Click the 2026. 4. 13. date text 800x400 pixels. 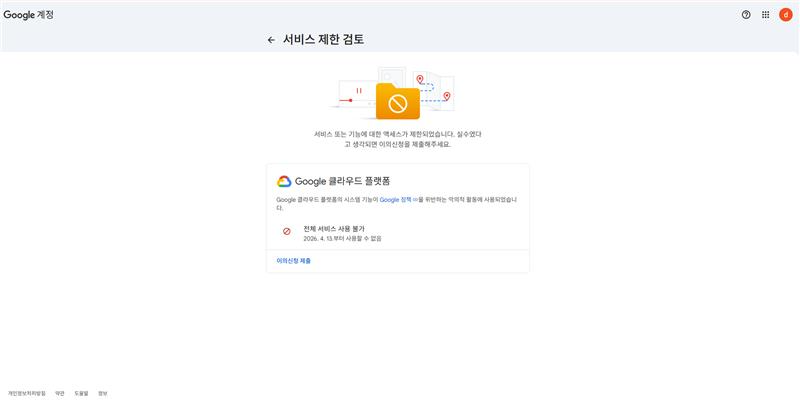[x=342, y=238]
